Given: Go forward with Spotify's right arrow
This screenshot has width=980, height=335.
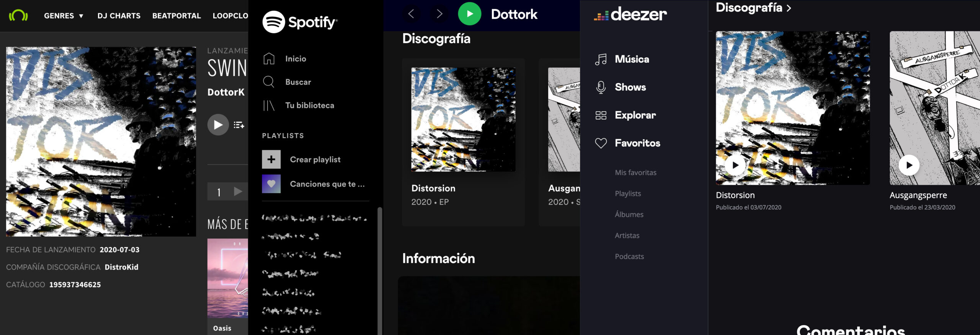Looking at the screenshot, I should click(x=439, y=14).
